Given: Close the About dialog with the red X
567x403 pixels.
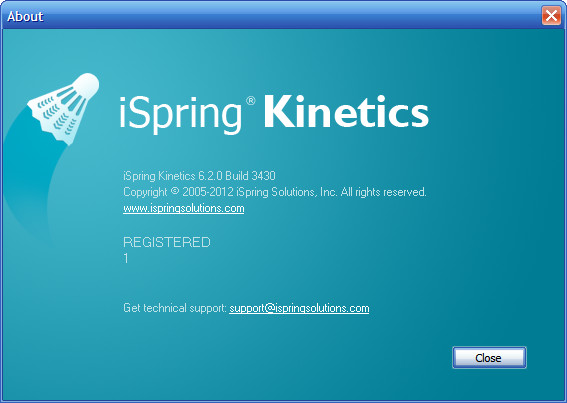Looking at the screenshot, I should point(551,16).
